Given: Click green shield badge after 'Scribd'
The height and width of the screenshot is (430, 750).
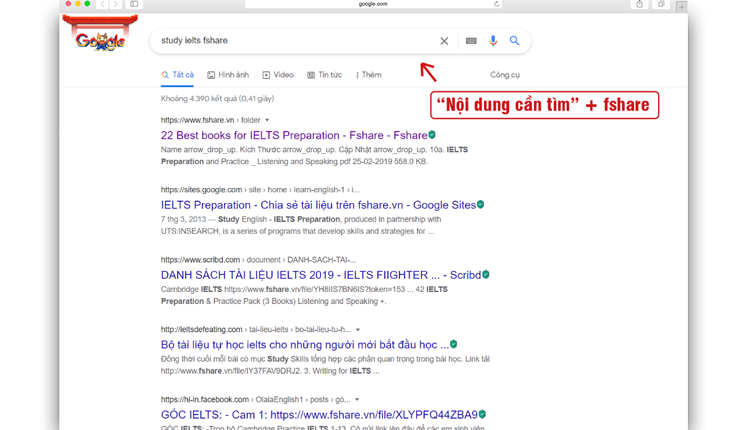Looking at the screenshot, I should 485,274.
